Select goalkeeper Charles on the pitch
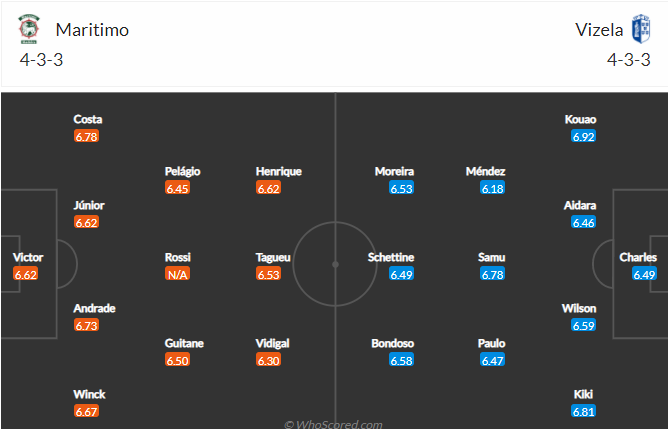Screen dimensions: 668x429 (638, 257)
